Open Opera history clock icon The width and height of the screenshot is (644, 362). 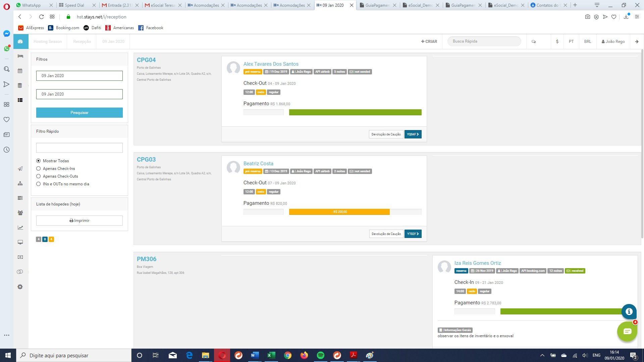(x=6, y=150)
